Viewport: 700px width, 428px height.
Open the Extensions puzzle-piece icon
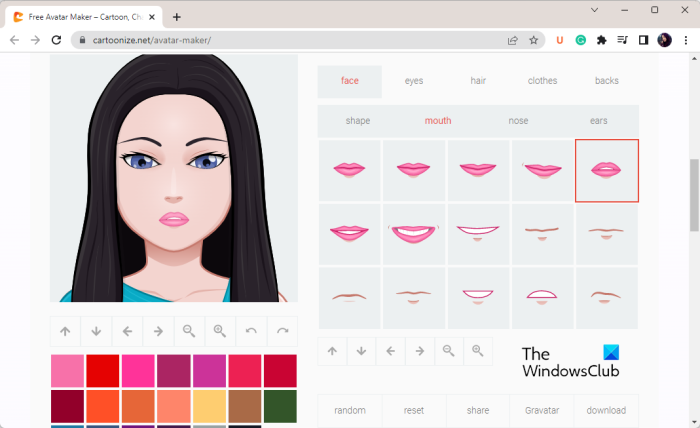[601, 40]
